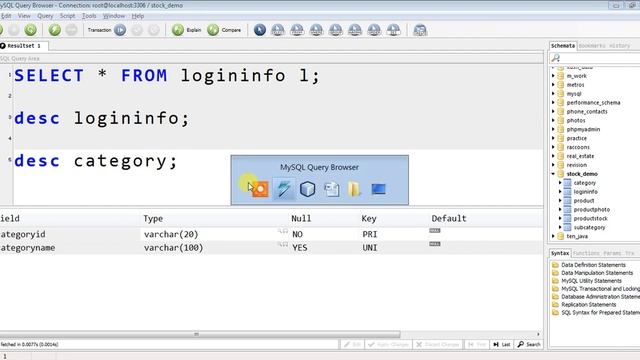Screen dimensions: 640x360
Task: Switch to the History tab
Action: pos(619,46)
